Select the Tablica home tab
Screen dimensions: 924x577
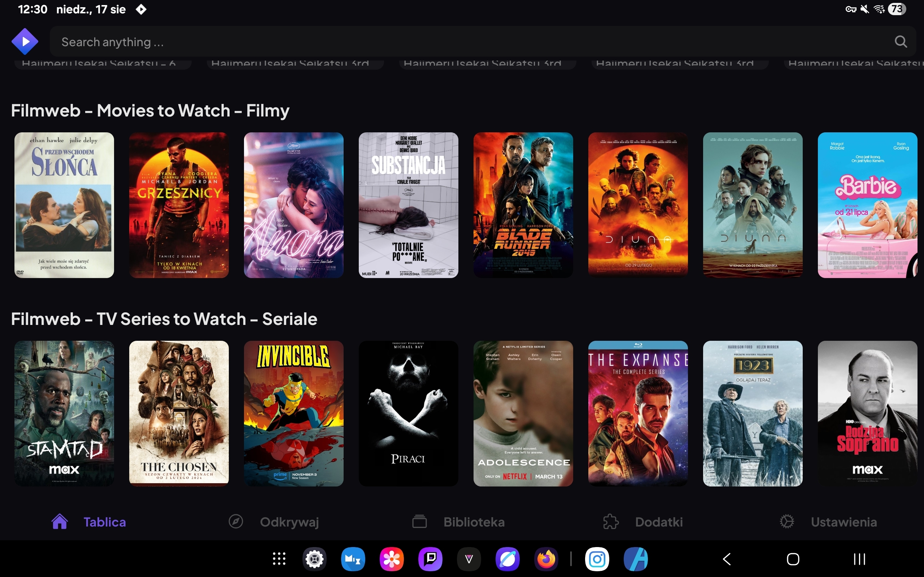[x=89, y=522]
